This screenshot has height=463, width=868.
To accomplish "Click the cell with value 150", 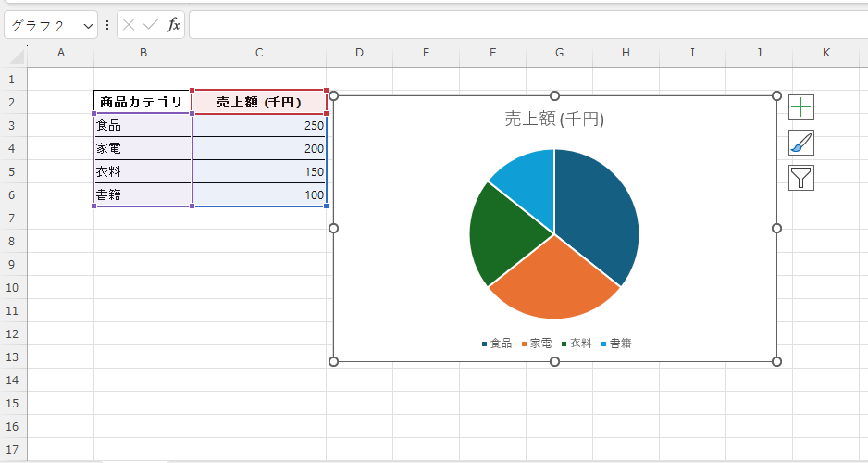I will click(x=259, y=171).
